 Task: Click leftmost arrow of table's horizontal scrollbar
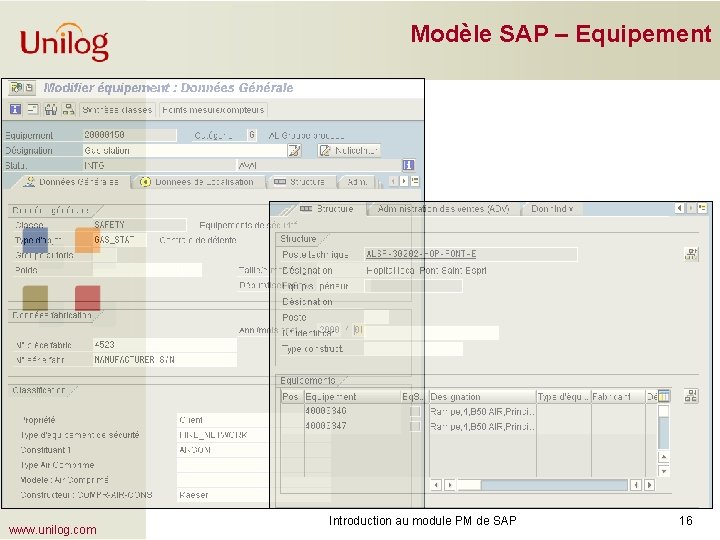pyautogui.click(x=436, y=485)
